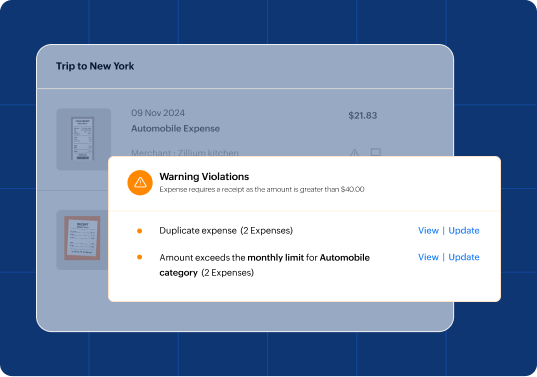Click Merchant : Zillium kitchen text
The height and width of the screenshot is (377, 537).
point(185,152)
